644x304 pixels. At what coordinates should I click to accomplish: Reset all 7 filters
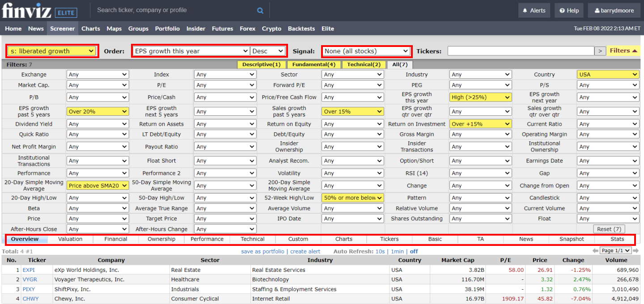point(609,228)
